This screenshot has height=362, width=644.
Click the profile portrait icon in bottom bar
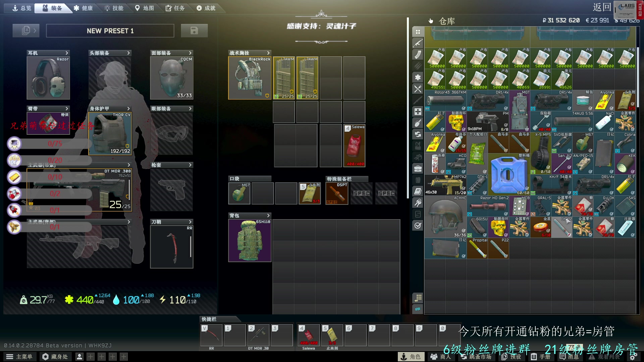pos(79,357)
